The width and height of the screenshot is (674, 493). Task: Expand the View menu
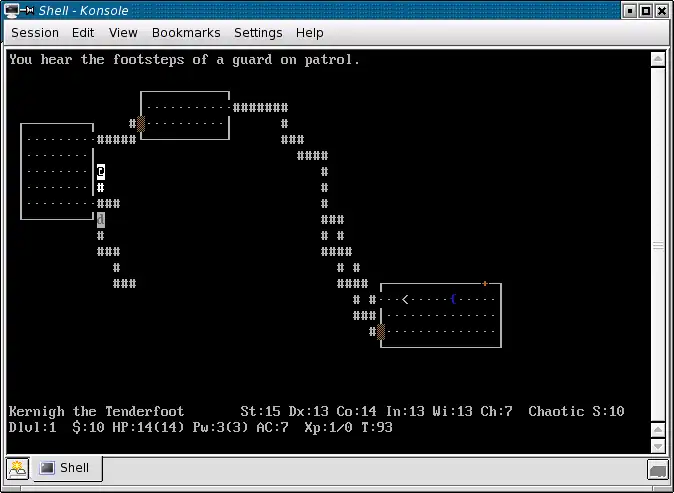123,33
